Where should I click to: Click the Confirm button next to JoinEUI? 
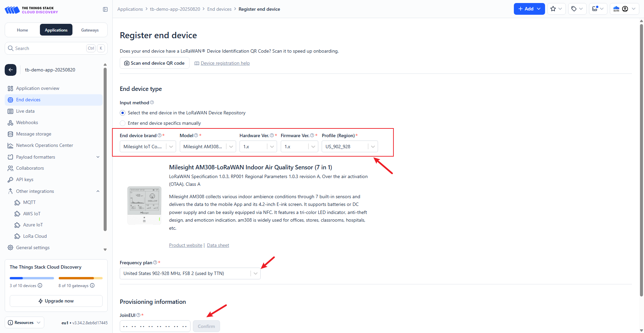[206, 326]
